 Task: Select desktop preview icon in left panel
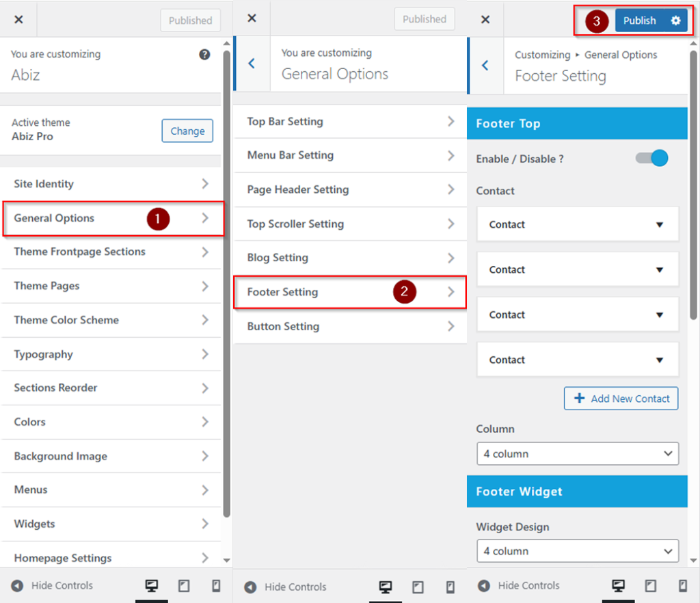coord(152,586)
